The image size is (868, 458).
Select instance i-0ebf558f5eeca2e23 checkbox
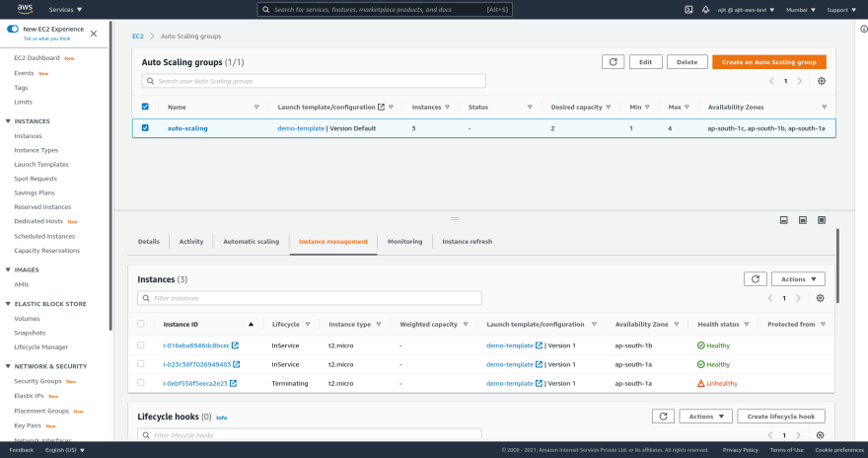[141, 383]
